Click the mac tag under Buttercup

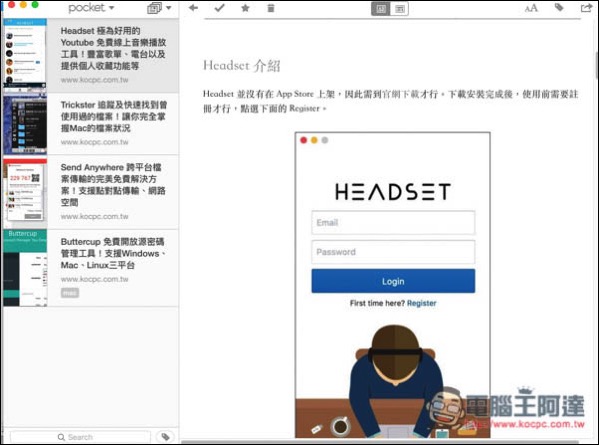(70, 293)
